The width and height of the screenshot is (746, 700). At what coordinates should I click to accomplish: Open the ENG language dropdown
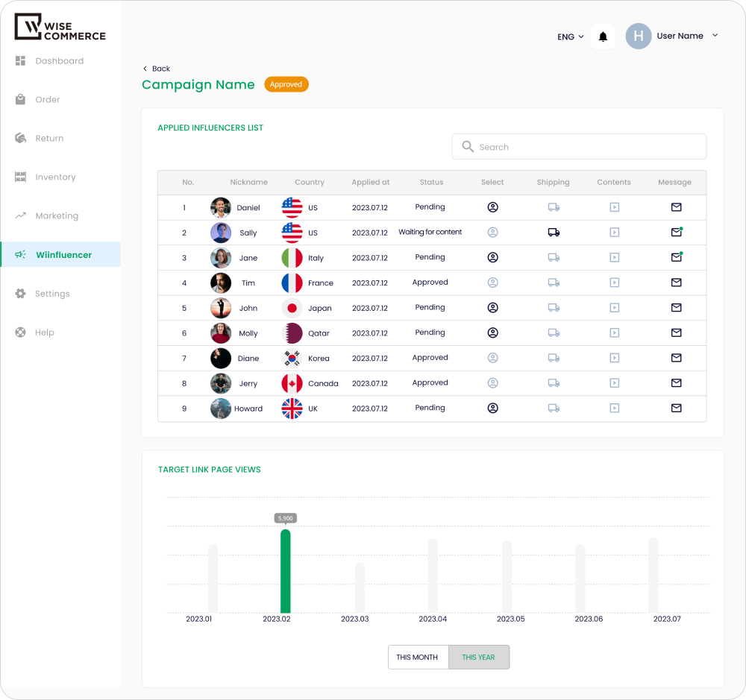coord(571,37)
